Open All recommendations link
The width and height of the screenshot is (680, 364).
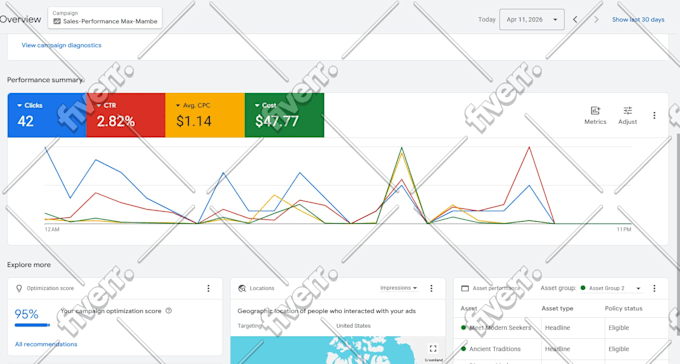click(x=46, y=344)
